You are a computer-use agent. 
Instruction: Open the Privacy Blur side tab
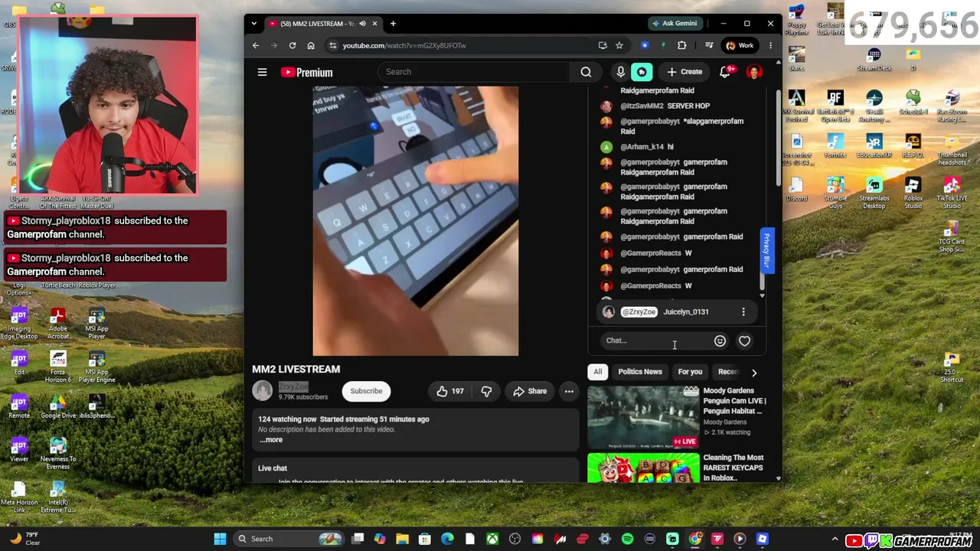pyautogui.click(x=766, y=250)
